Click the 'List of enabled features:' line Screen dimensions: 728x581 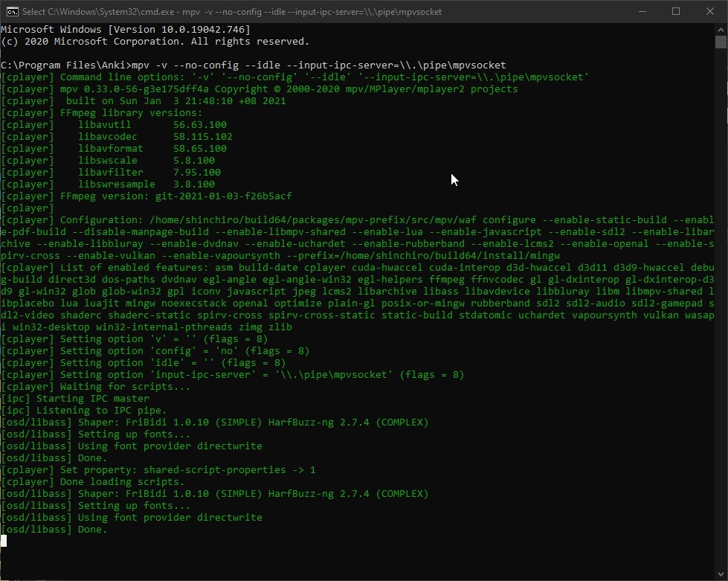coord(357,298)
